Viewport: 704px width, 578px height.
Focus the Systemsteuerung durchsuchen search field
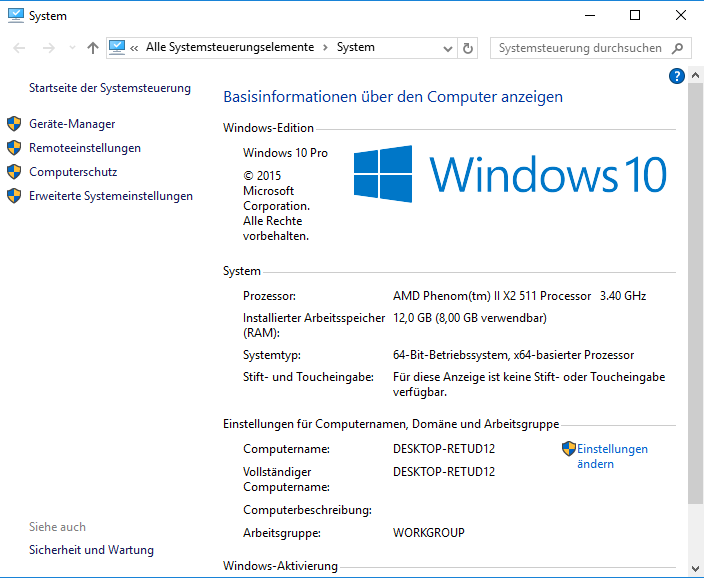click(580, 48)
